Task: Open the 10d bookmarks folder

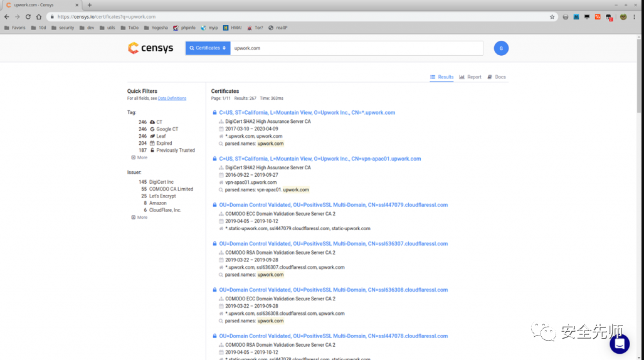Action: [x=39, y=28]
